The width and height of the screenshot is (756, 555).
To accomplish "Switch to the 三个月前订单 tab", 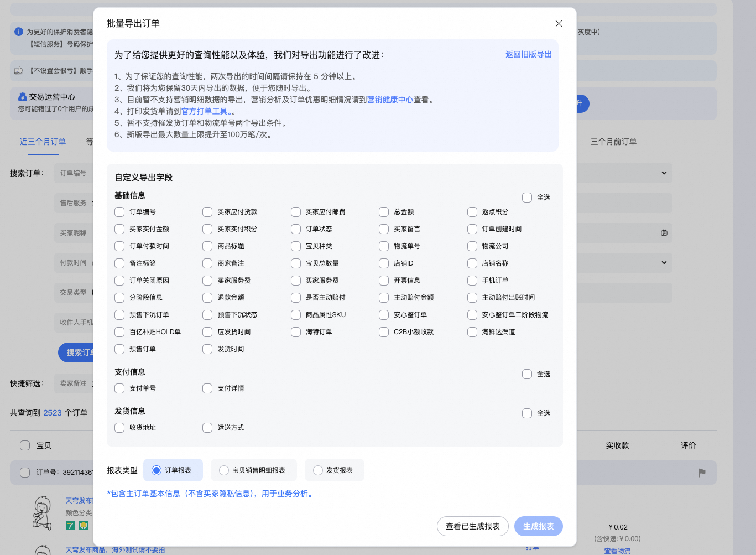I will click(613, 142).
